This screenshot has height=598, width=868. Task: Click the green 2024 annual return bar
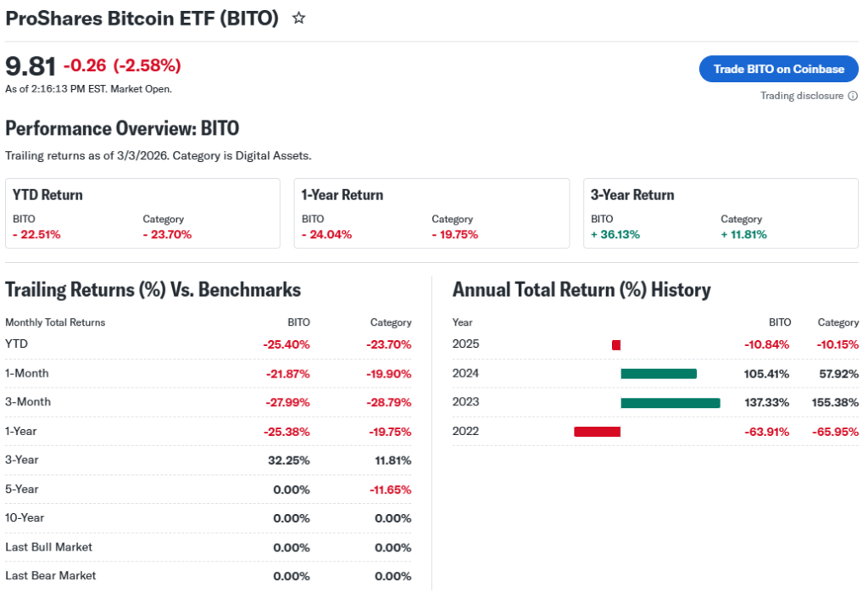point(659,373)
